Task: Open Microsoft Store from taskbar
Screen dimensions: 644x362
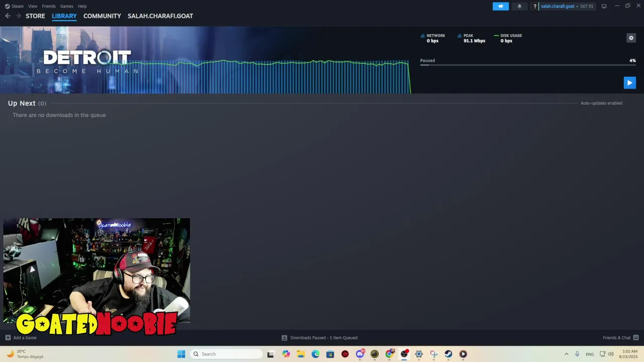Action: (x=330, y=354)
